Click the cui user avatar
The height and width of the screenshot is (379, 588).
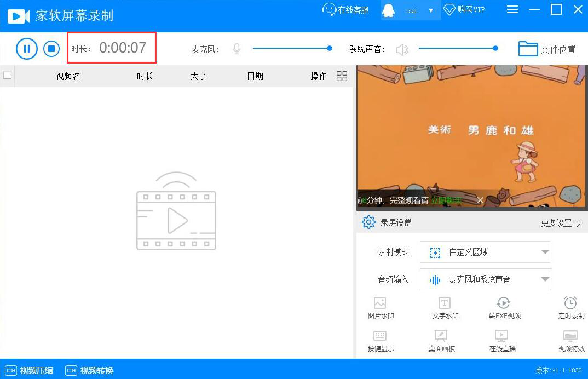[389, 10]
